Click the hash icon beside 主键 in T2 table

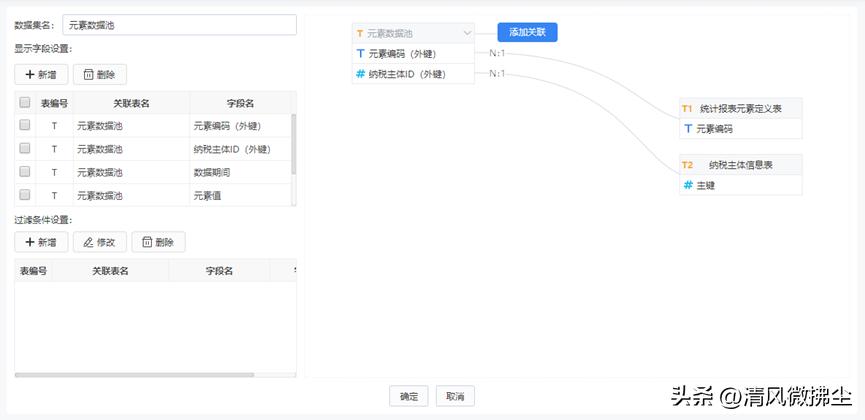[688, 185]
